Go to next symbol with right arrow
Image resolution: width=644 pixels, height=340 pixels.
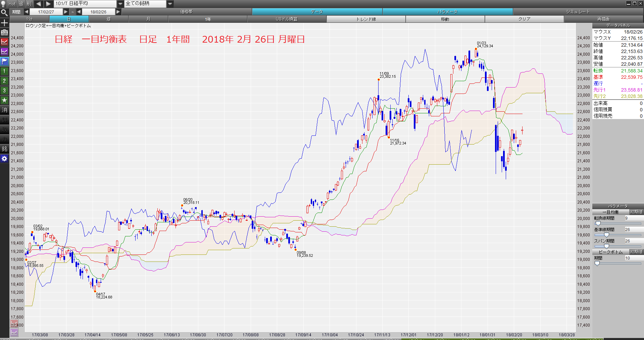48,4
